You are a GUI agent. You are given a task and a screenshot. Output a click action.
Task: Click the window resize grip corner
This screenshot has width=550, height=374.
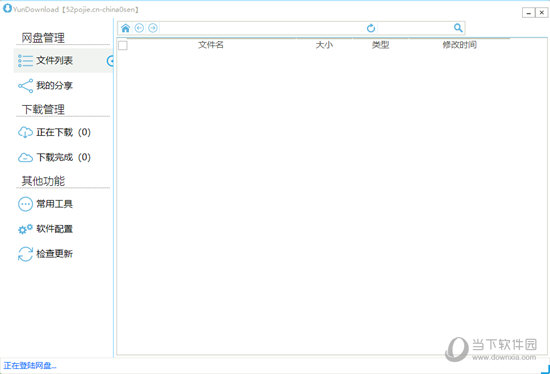(x=546, y=369)
